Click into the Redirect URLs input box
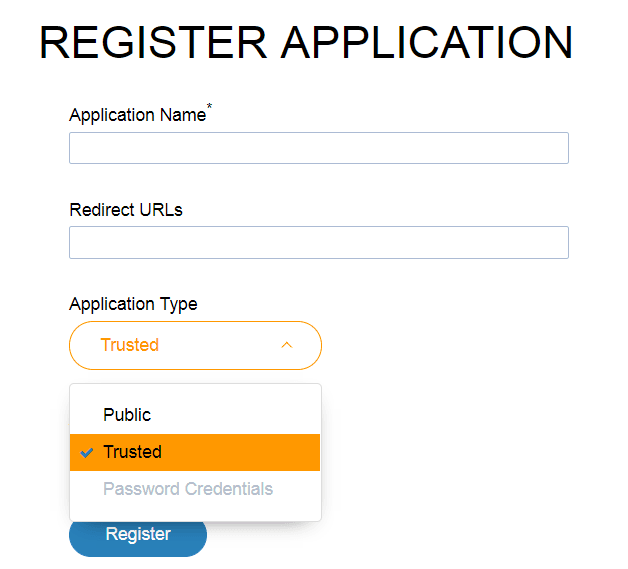 pos(318,242)
